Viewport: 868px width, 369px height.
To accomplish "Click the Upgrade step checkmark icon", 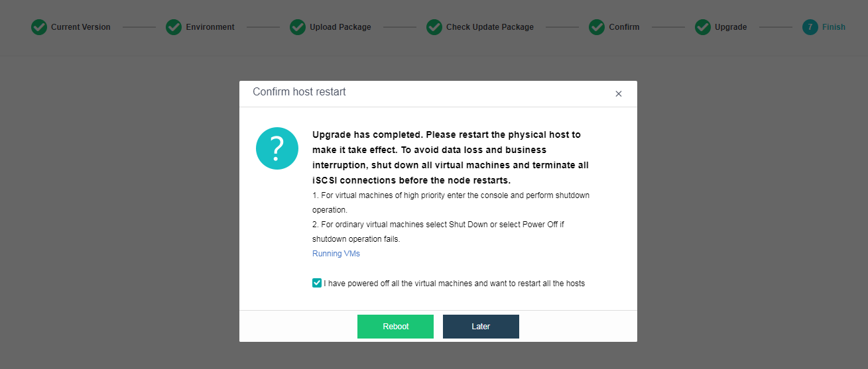I will [703, 27].
